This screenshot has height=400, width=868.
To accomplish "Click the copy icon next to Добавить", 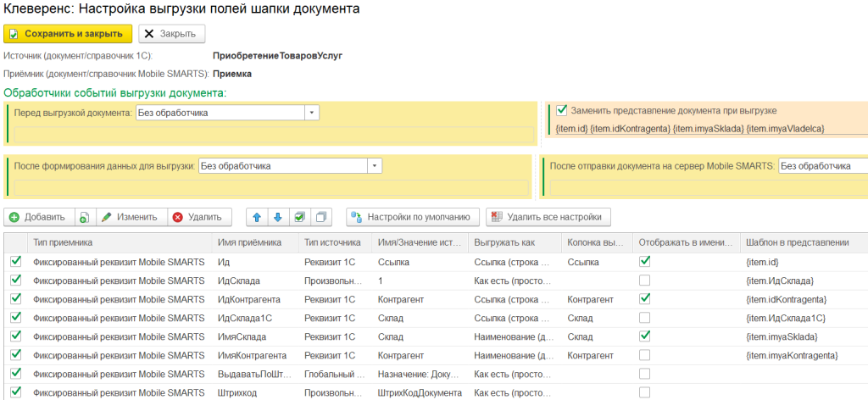I will pos(86,218).
